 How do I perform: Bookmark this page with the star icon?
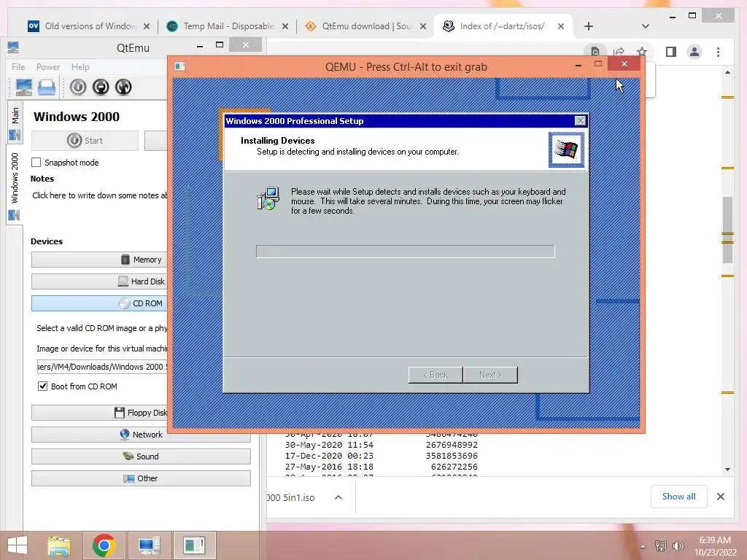642,52
